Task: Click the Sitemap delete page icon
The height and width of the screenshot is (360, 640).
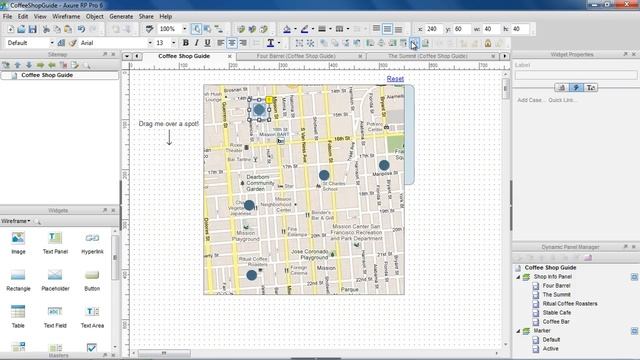Action: (x=63, y=65)
